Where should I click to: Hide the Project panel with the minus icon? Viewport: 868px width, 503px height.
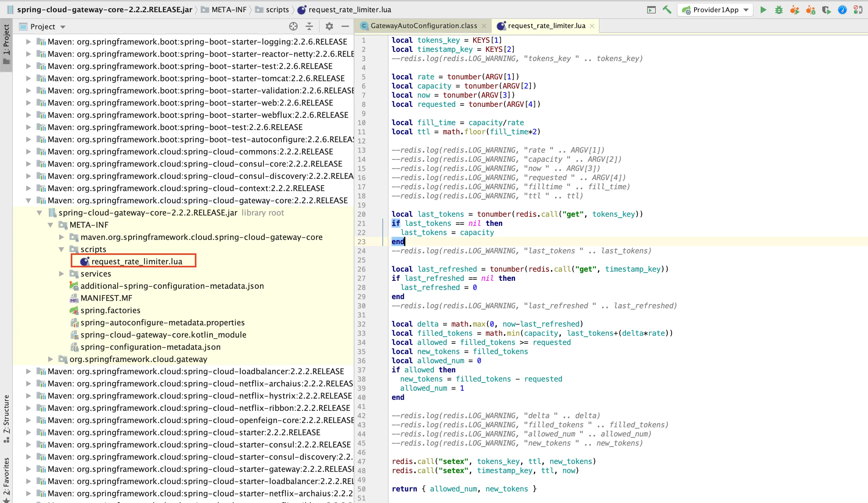(x=345, y=26)
